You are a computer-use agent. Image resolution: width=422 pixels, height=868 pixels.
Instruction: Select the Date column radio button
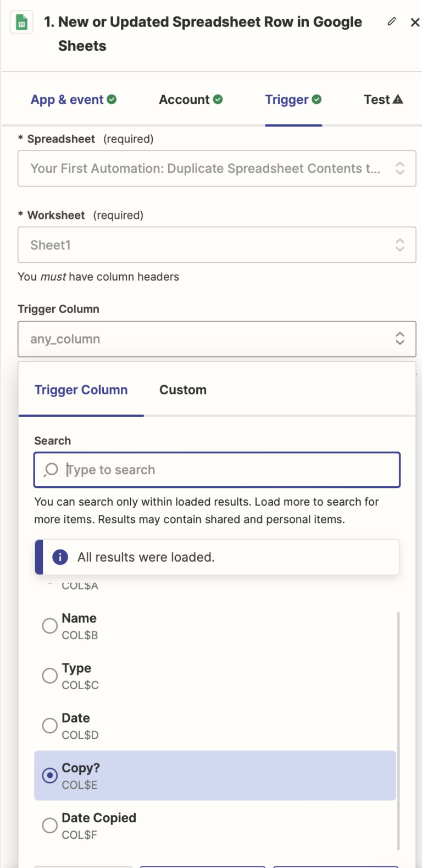(50, 726)
